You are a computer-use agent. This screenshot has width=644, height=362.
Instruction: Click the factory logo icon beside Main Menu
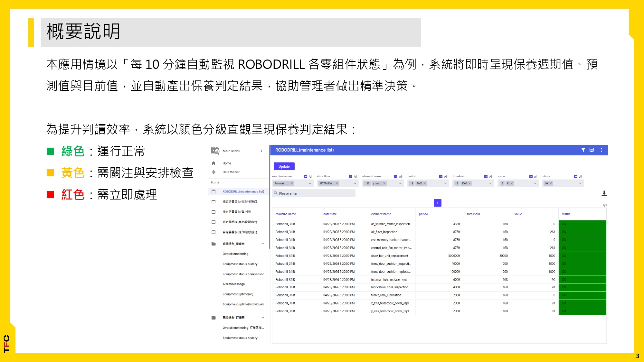click(215, 150)
